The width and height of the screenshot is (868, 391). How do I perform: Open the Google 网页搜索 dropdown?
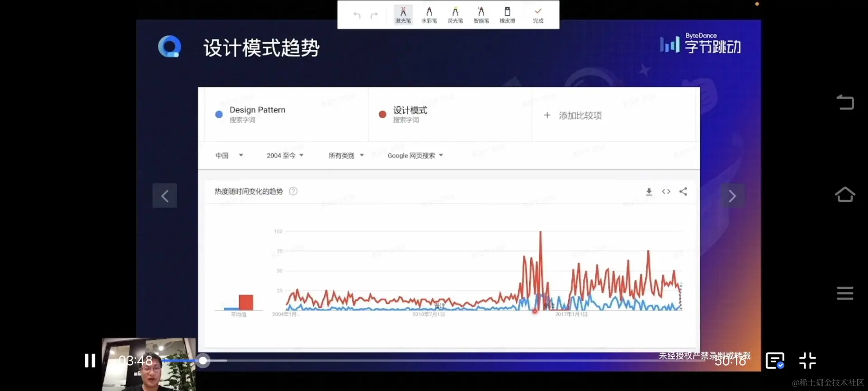pos(415,155)
